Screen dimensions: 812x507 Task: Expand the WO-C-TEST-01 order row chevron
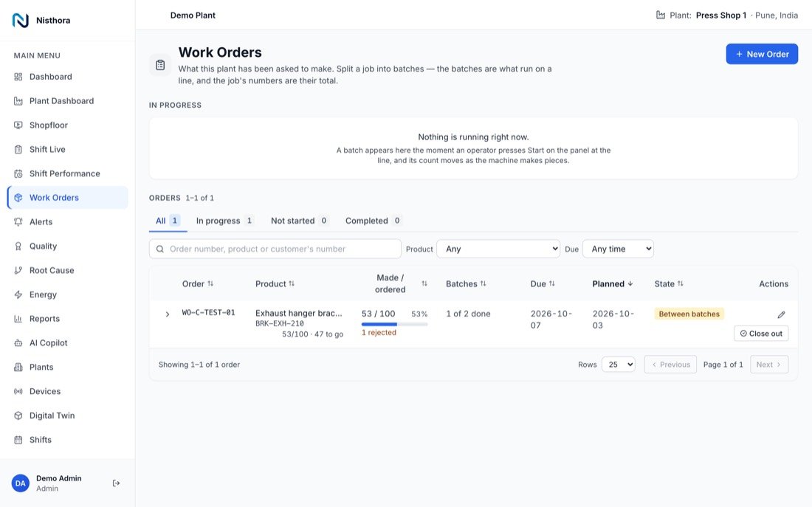pyautogui.click(x=168, y=314)
